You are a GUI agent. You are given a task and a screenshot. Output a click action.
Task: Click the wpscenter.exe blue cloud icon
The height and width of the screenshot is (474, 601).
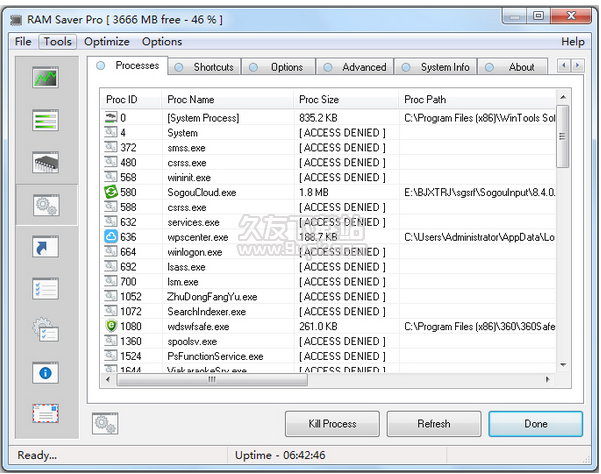pyautogui.click(x=111, y=236)
